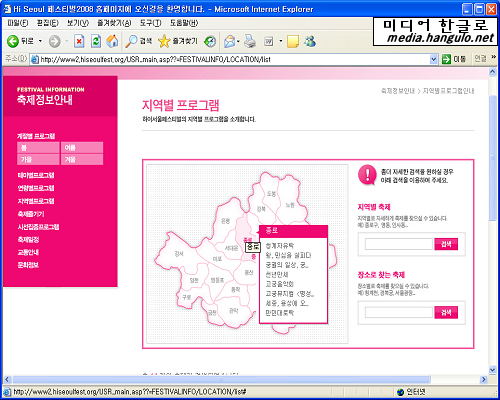The image size is (500, 400).
Task: Select the 가을 season button
Action: pos(38,159)
